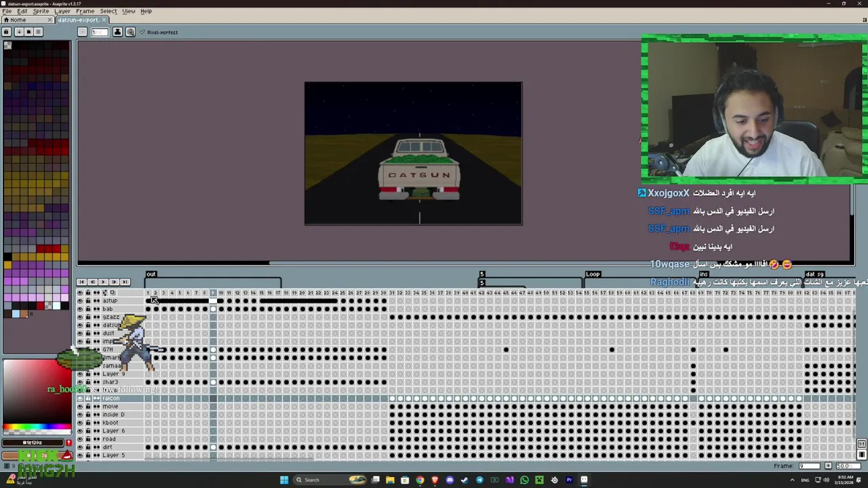Open WhatsApp from taskbar

(x=524, y=480)
